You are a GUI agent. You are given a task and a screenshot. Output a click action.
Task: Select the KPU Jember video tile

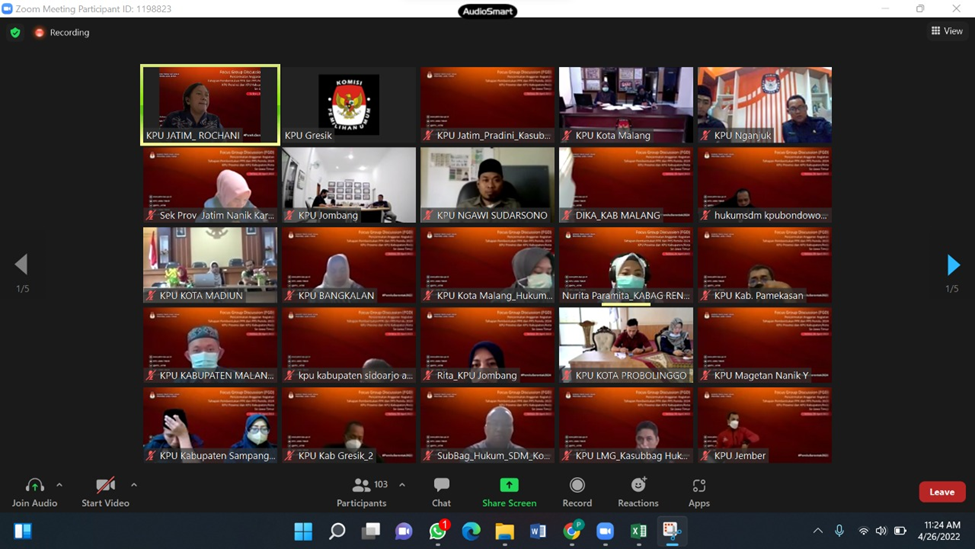pos(764,425)
